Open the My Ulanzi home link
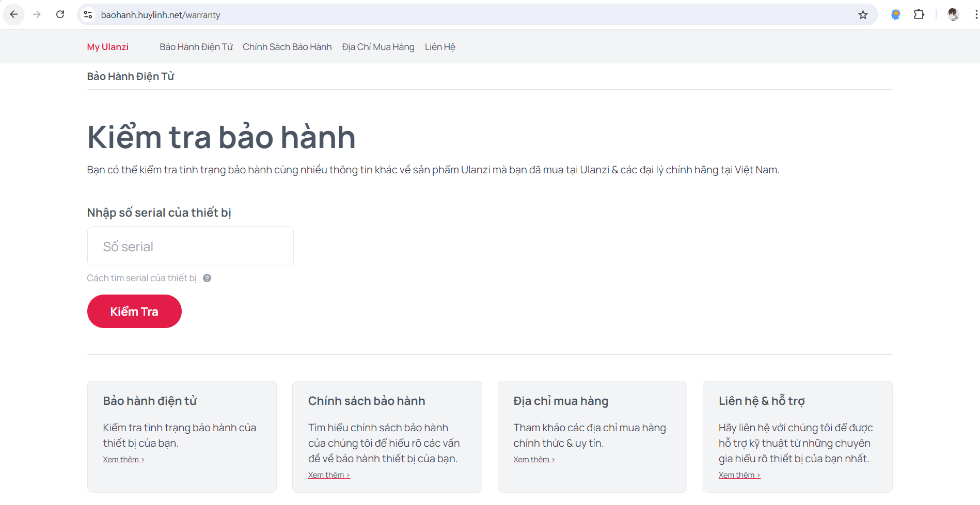 coord(108,47)
